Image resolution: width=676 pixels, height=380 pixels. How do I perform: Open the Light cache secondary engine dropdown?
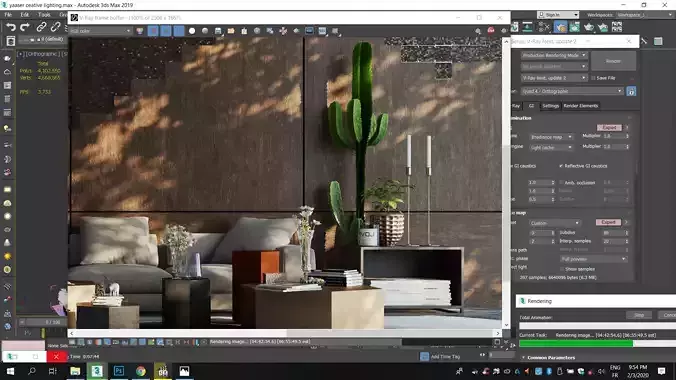pos(551,147)
